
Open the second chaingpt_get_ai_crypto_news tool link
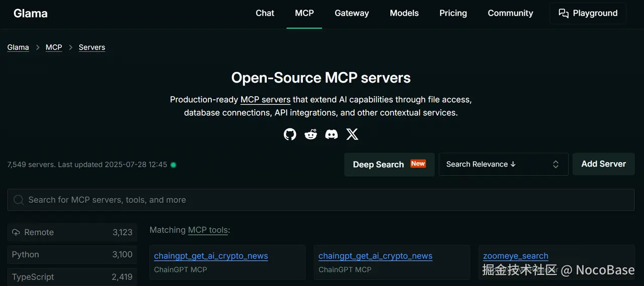coord(375,256)
